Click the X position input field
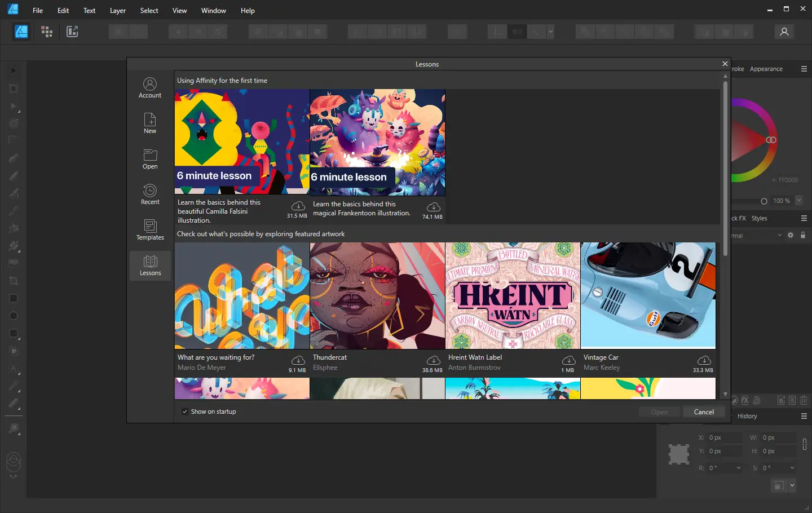812x513 pixels. pos(725,437)
